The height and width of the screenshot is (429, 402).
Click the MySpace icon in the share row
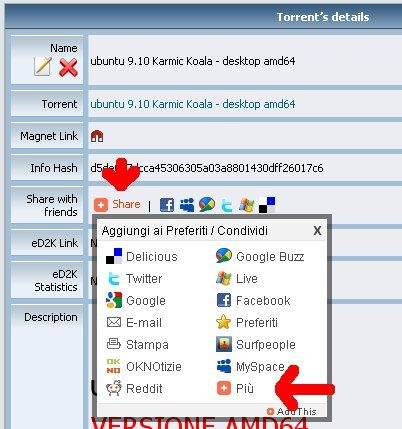tap(187, 205)
